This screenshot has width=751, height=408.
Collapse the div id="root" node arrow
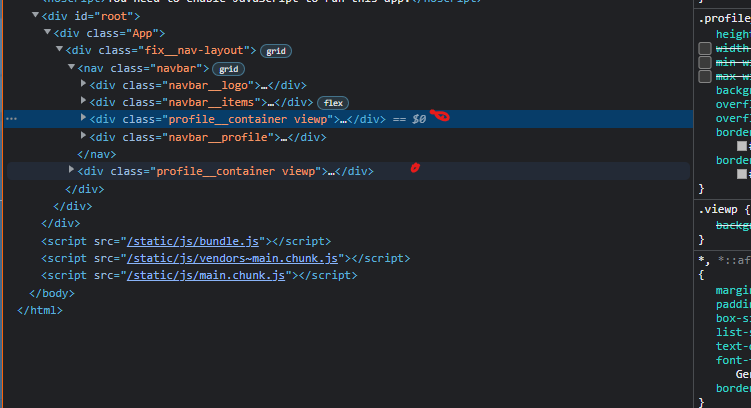point(35,15)
